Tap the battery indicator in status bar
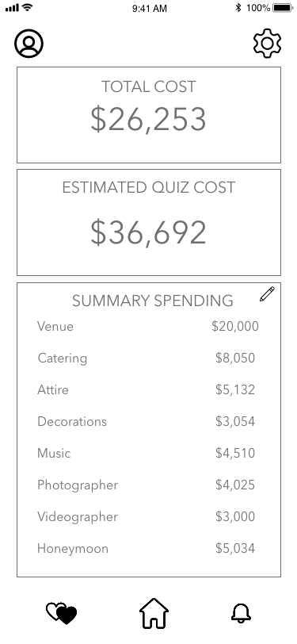 coord(282,8)
